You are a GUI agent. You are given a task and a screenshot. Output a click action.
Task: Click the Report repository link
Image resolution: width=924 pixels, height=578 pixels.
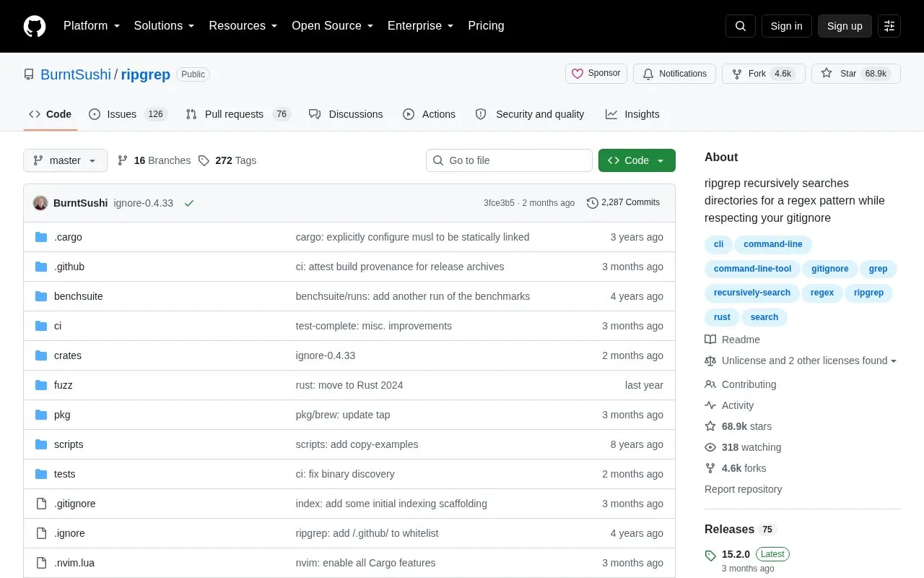(743, 489)
